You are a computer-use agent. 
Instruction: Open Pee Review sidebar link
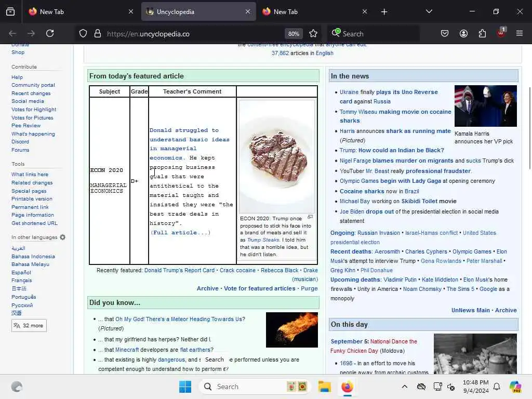click(26, 126)
